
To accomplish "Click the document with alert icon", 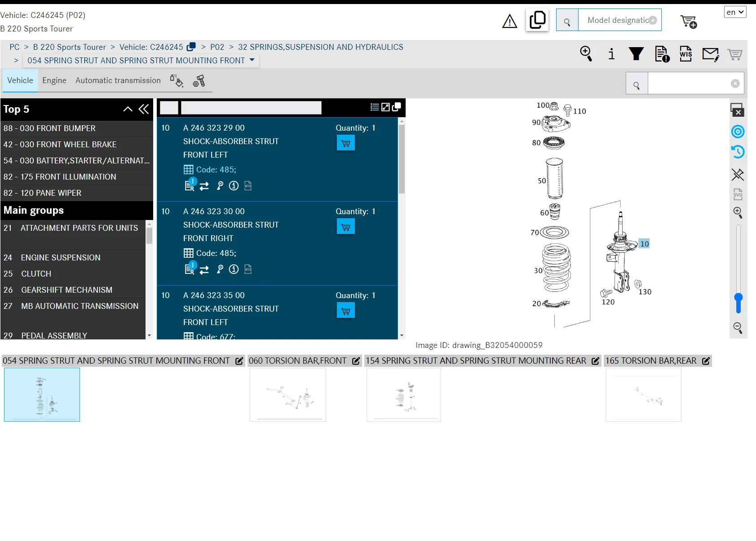I will (x=662, y=54).
